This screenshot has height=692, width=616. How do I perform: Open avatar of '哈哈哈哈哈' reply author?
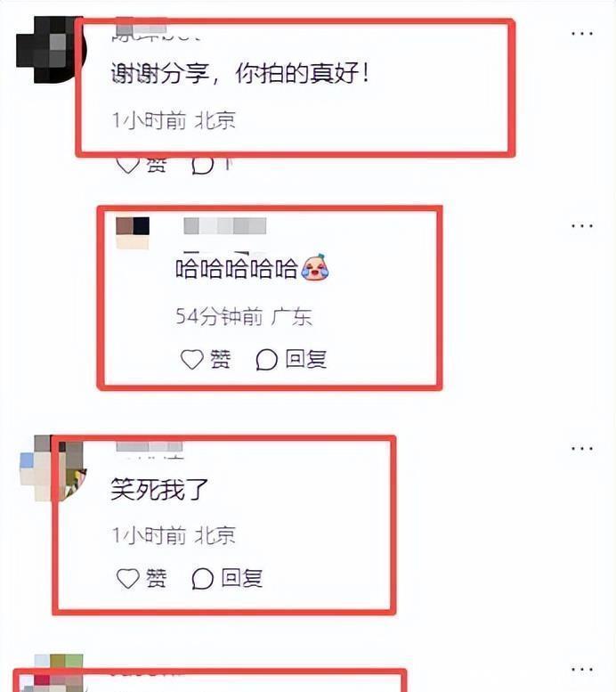click(133, 233)
